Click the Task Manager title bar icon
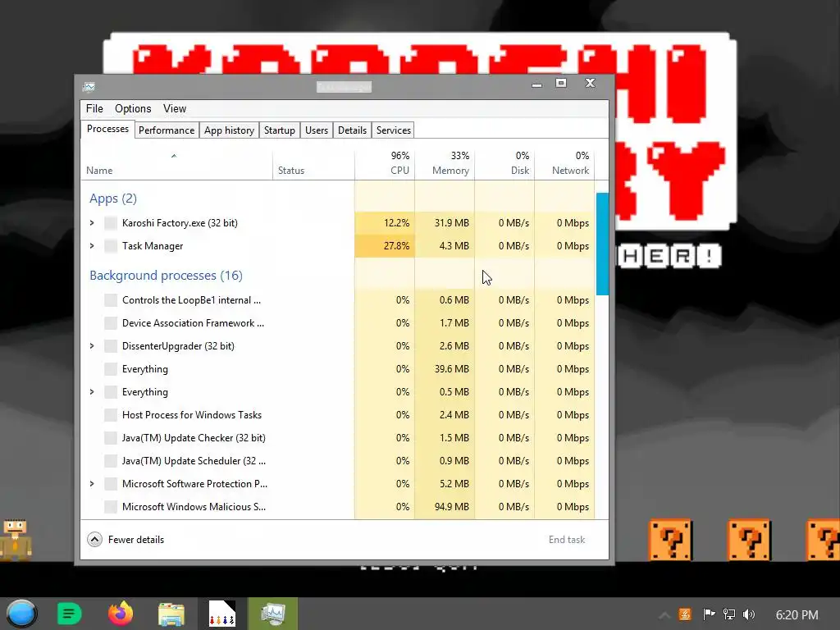The height and width of the screenshot is (630, 840). point(89,87)
